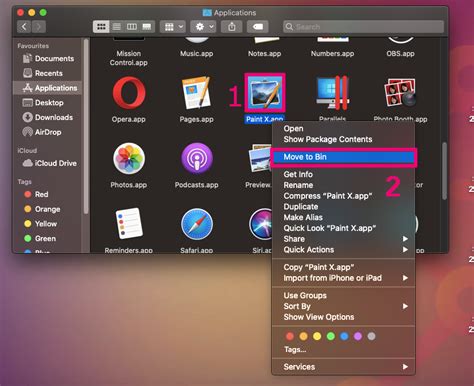Click the Edit Tags toolbar button
Image resolution: width=474 pixels, height=386 pixels.
pos(258,27)
